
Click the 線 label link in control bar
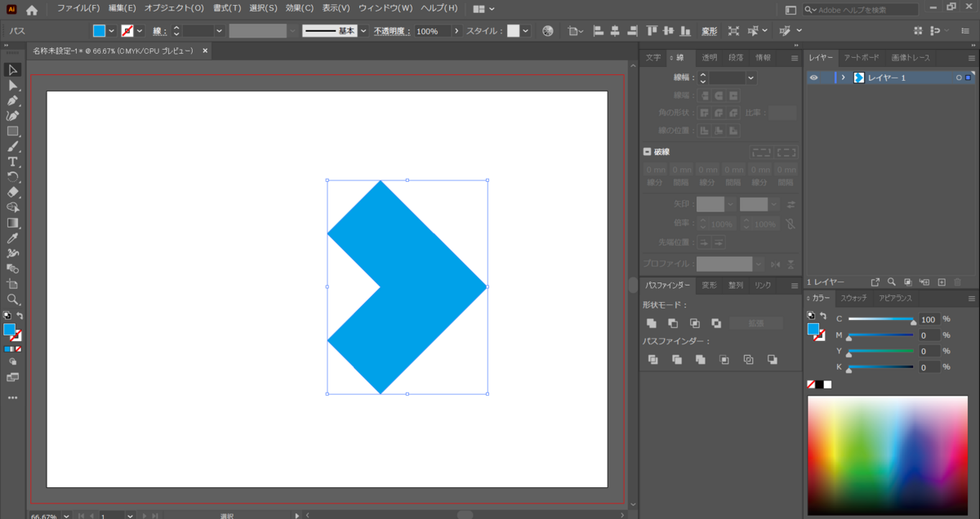click(x=159, y=31)
